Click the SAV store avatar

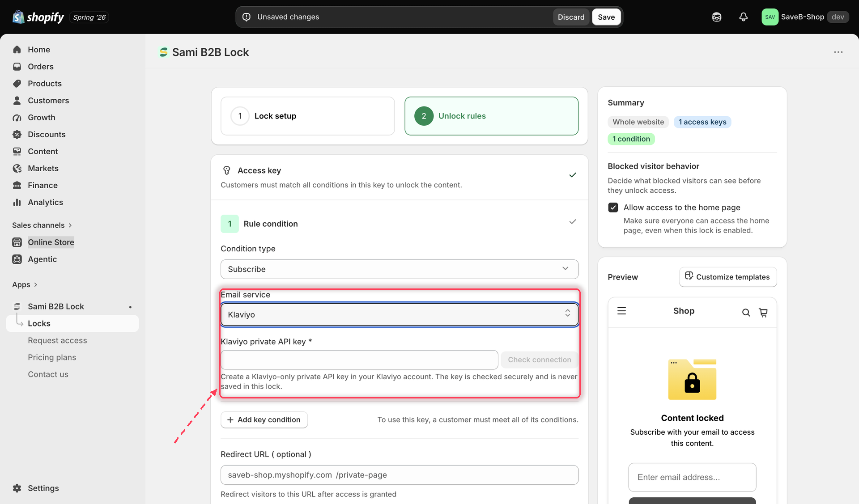click(770, 17)
